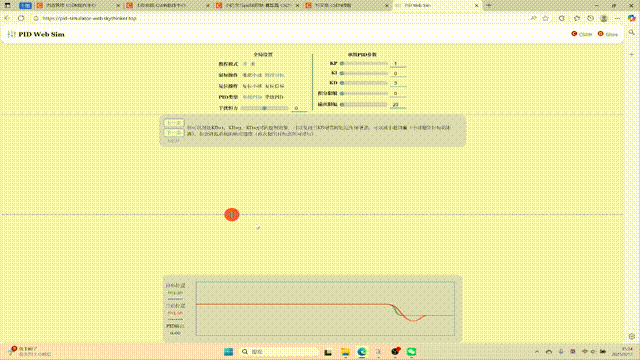Open the weather widget on the taskbar
The height and width of the screenshot is (360, 640).
[29, 352]
